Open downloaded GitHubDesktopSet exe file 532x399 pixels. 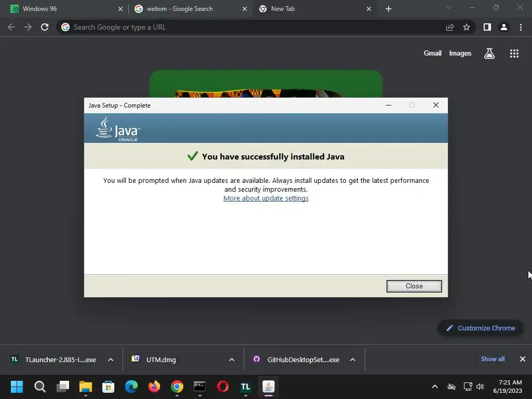pos(297,360)
